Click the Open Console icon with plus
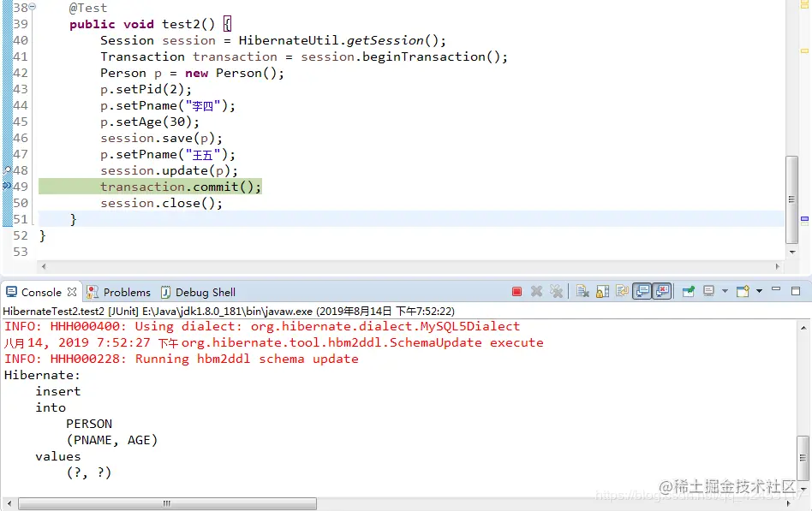This screenshot has height=511, width=812. pos(743,291)
